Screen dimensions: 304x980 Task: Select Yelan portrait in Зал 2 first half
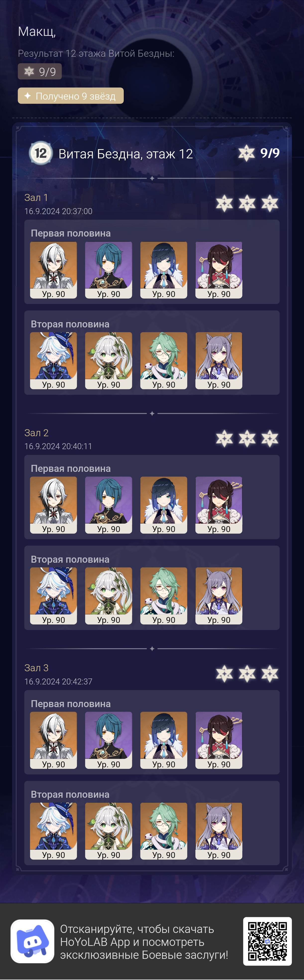pyautogui.click(x=164, y=505)
